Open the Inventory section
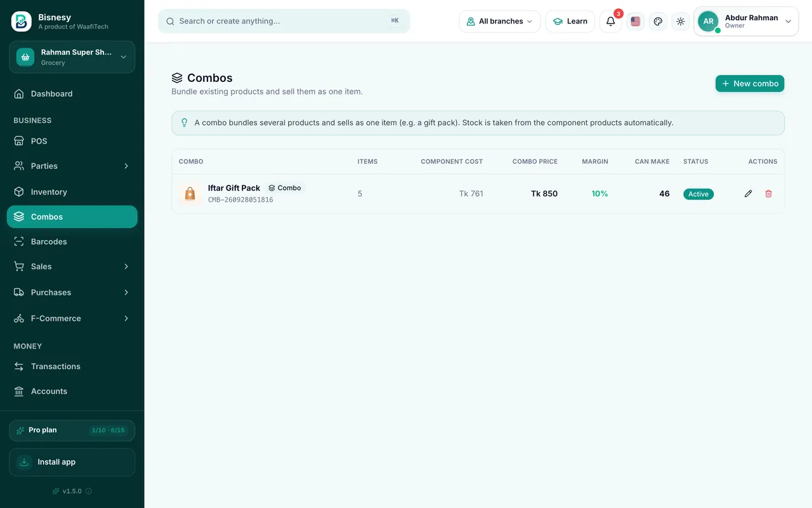 (x=72, y=192)
